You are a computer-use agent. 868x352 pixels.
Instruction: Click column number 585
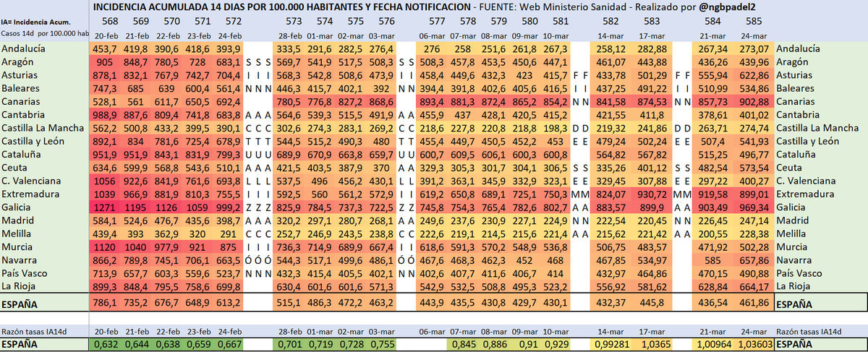[753, 22]
